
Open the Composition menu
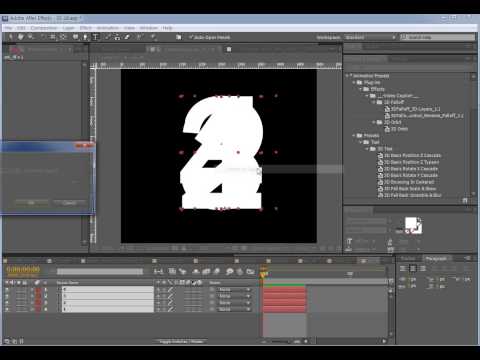click(44, 28)
